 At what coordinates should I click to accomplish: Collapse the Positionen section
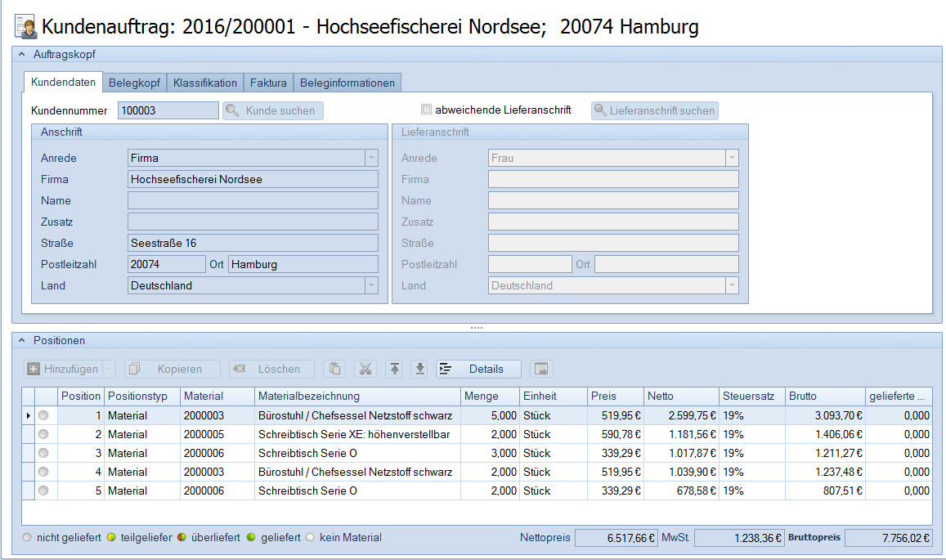click(22, 340)
